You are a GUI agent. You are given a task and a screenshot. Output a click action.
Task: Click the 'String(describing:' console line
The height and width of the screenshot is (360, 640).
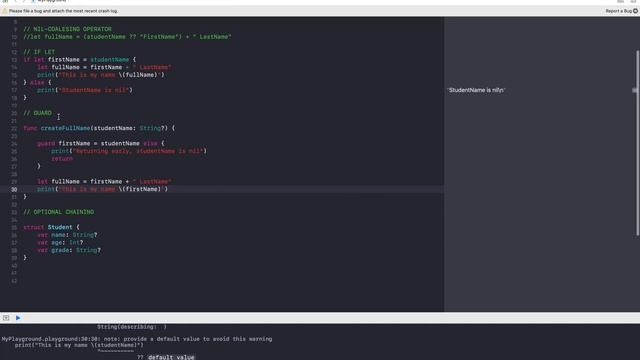132,327
